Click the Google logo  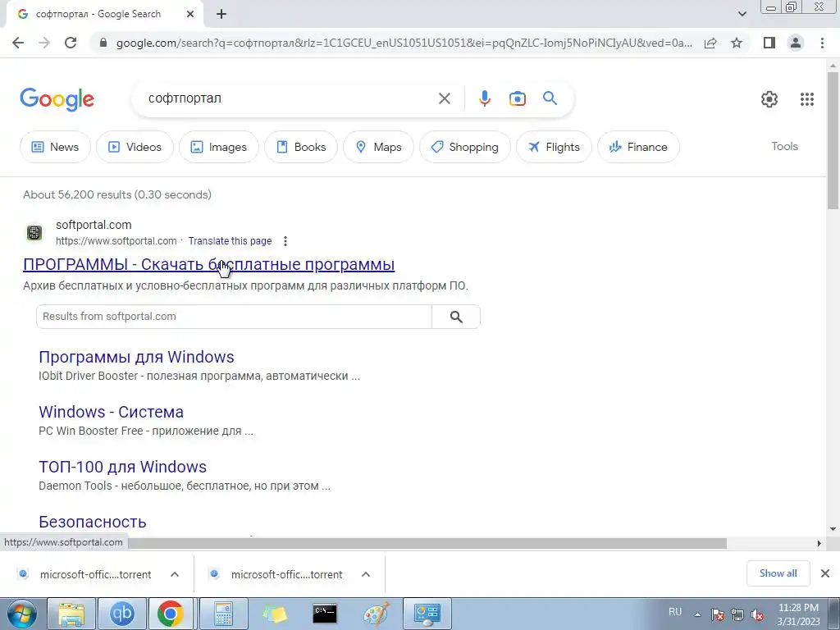[x=57, y=99]
